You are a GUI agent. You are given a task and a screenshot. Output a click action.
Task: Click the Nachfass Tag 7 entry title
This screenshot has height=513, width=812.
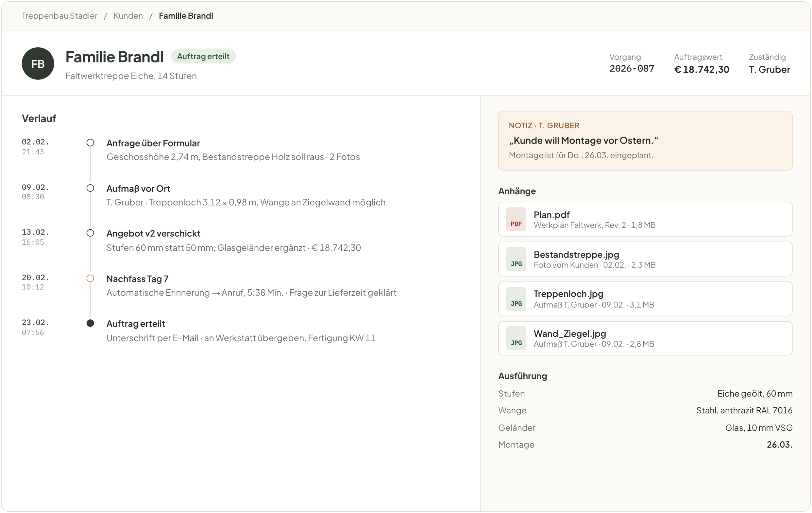pos(137,279)
